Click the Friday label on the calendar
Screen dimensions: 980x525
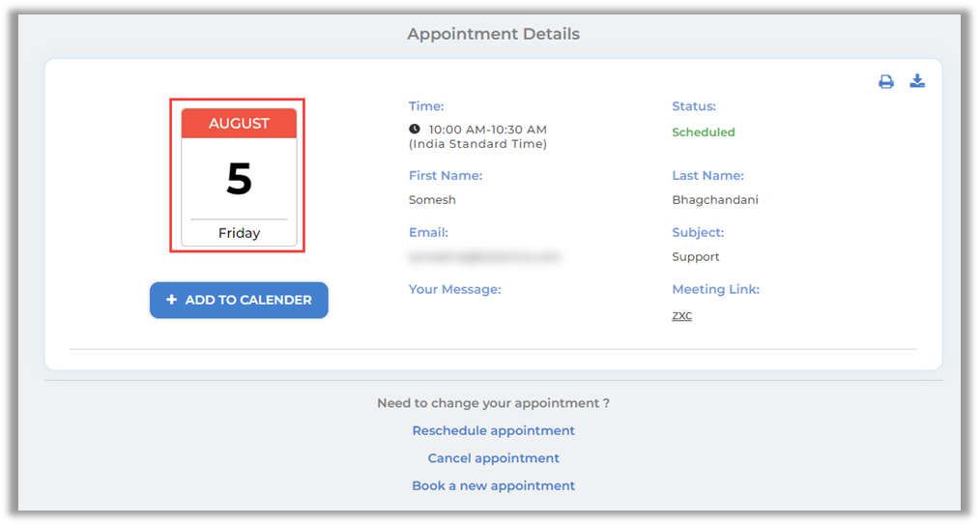pyautogui.click(x=239, y=233)
